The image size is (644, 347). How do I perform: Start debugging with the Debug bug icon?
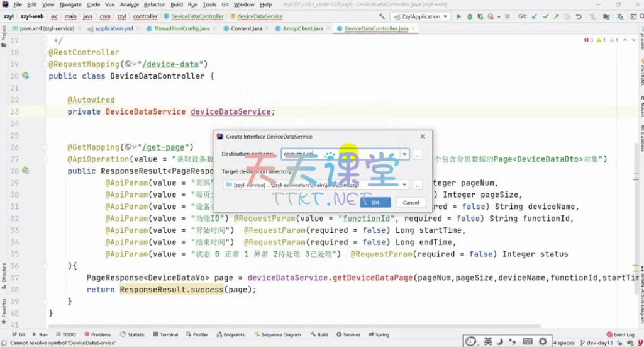(469, 16)
